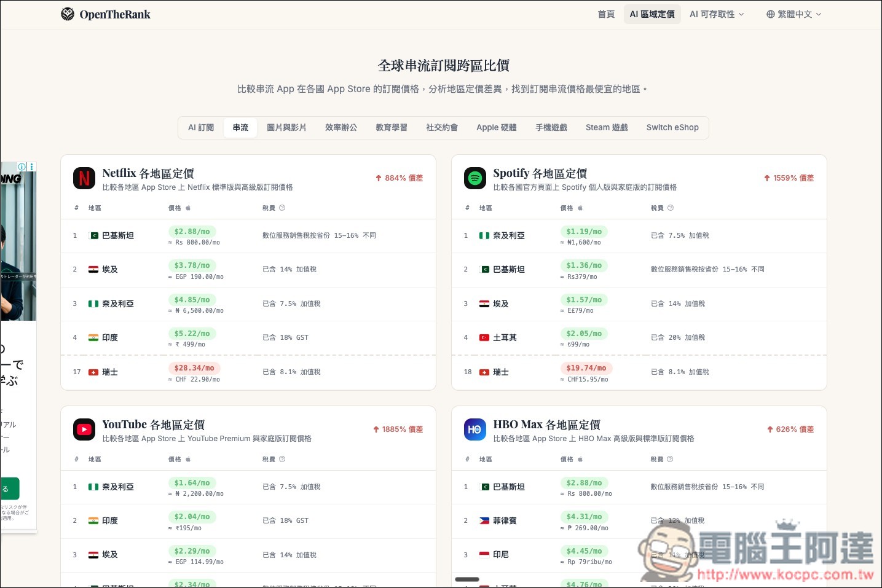Click the YouTube 1885% price gap arrow icon
Image resolution: width=882 pixels, height=588 pixels.
point(376,429)
